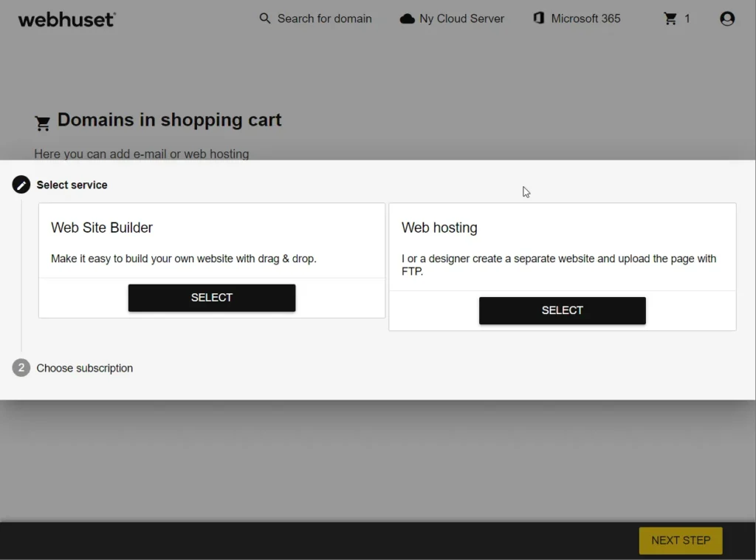Click the Microsoft Office logo icon
756x560 pixels.
pos(538,18)
